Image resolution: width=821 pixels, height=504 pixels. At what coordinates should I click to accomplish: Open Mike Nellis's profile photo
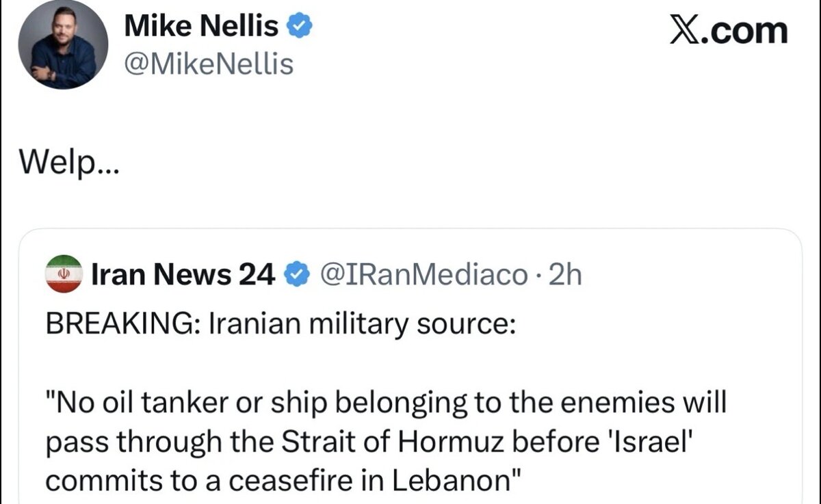(x=63, y=44)
